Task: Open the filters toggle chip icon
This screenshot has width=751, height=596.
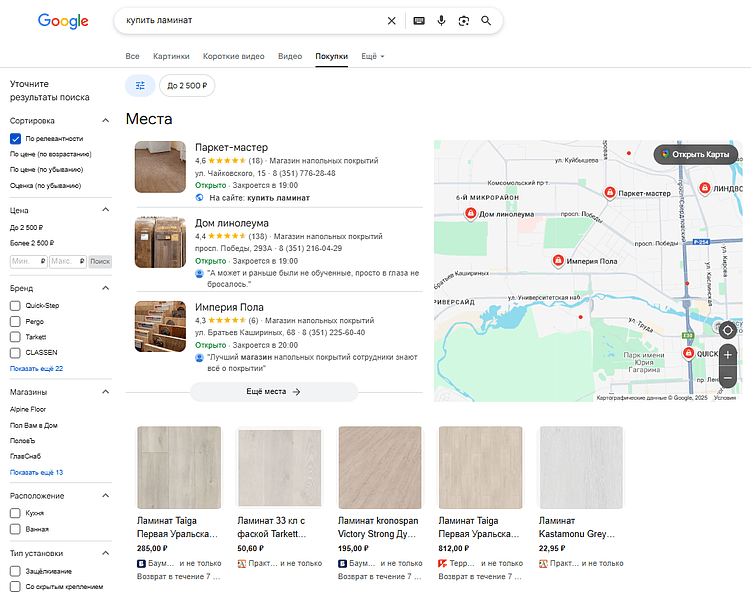Action: click(140, 86)
